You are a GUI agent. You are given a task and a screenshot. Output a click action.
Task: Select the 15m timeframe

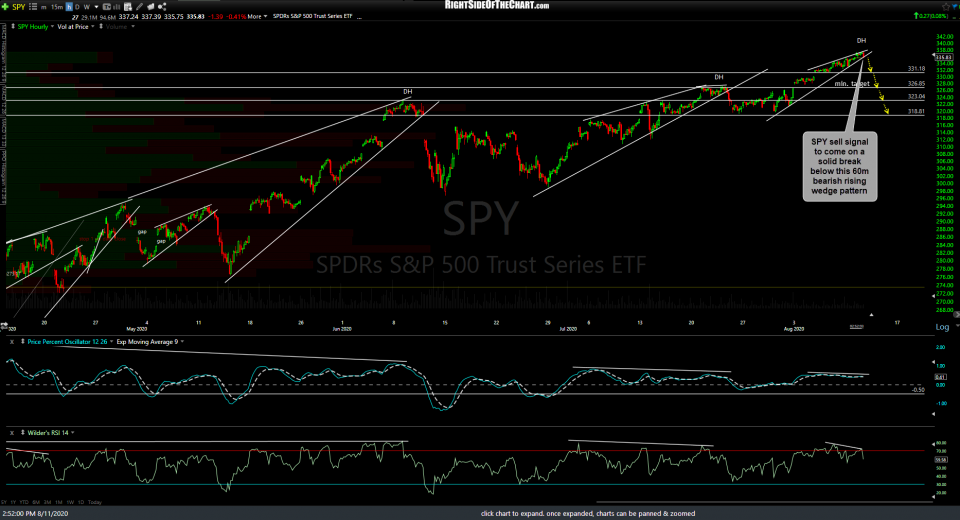56,7
